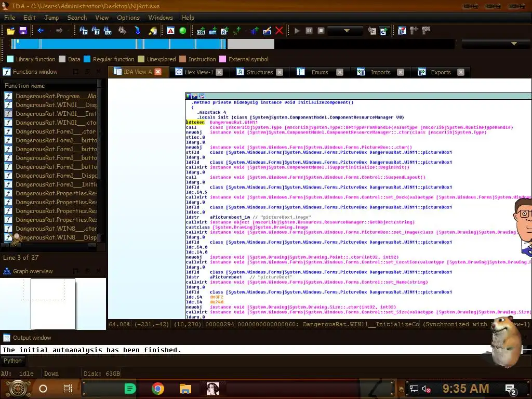The height and width of the screenshot is (399, 532).
Task: Click the Regular function color swatch
Action: (87, 59)
